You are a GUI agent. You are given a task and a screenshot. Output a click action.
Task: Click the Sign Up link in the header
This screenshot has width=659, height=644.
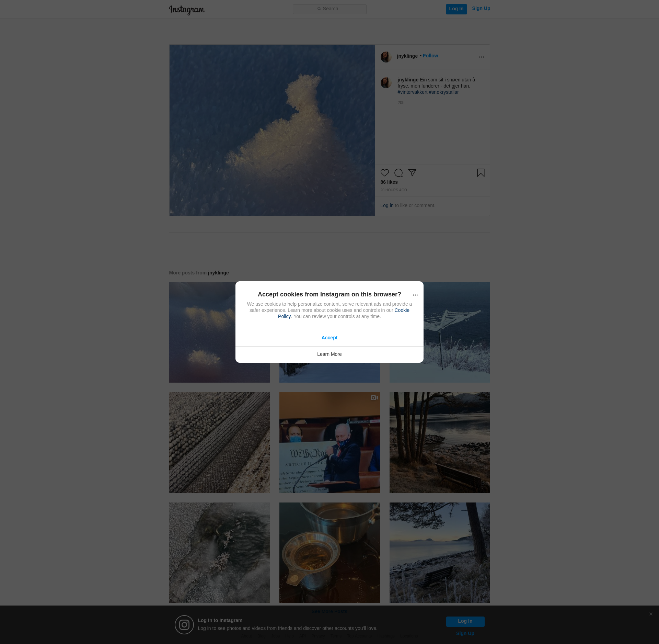pyautogui.click(x=481, y=9)
